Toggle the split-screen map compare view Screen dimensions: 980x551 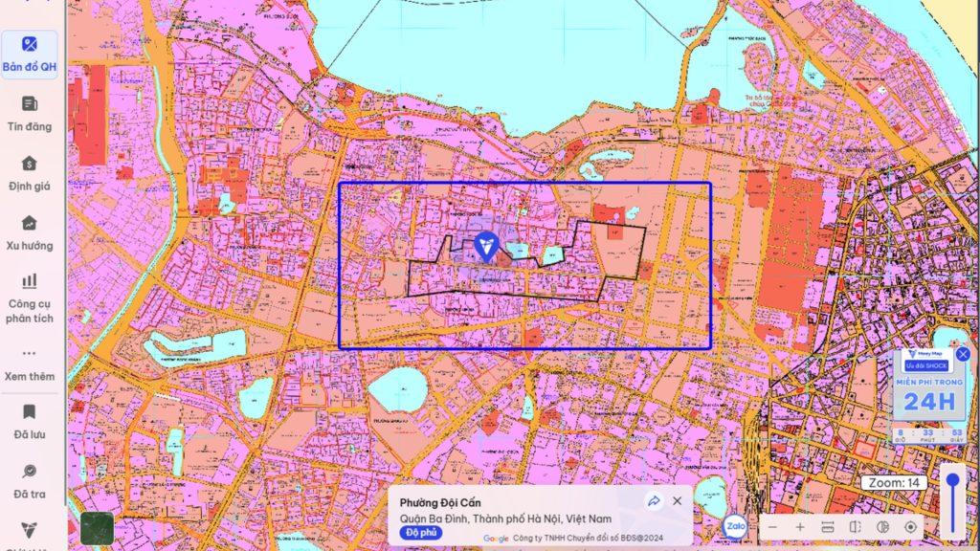click(856, 527)
